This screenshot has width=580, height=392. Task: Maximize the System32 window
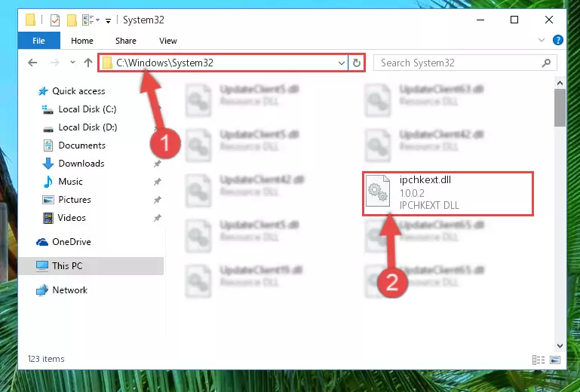coord(514,20)
